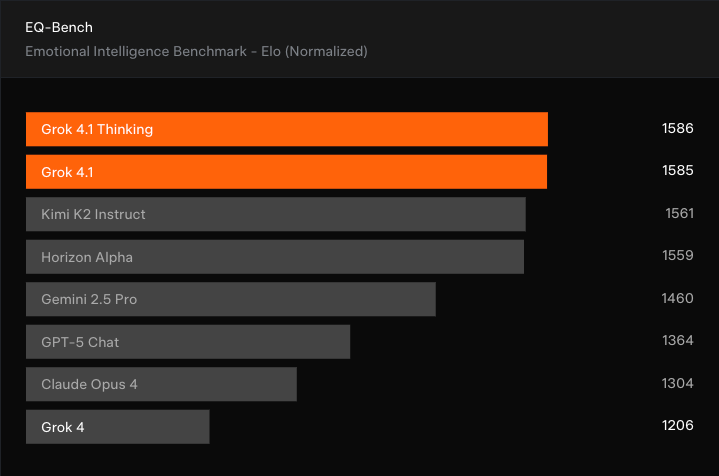Click the Gemini 2.5 Pro bar
The width and height of the screenshot is (719, 476).
click(230, 299)
